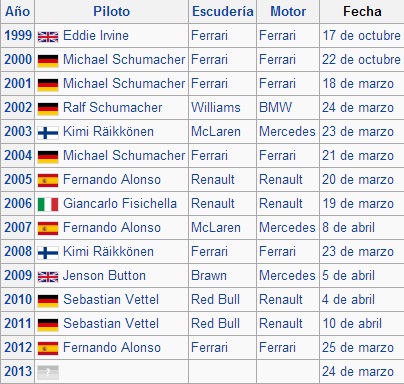This screenshot has height=384, width=404.
Task: Open the Kimi Räikkönen link in 2008 row
Action: 108,251
